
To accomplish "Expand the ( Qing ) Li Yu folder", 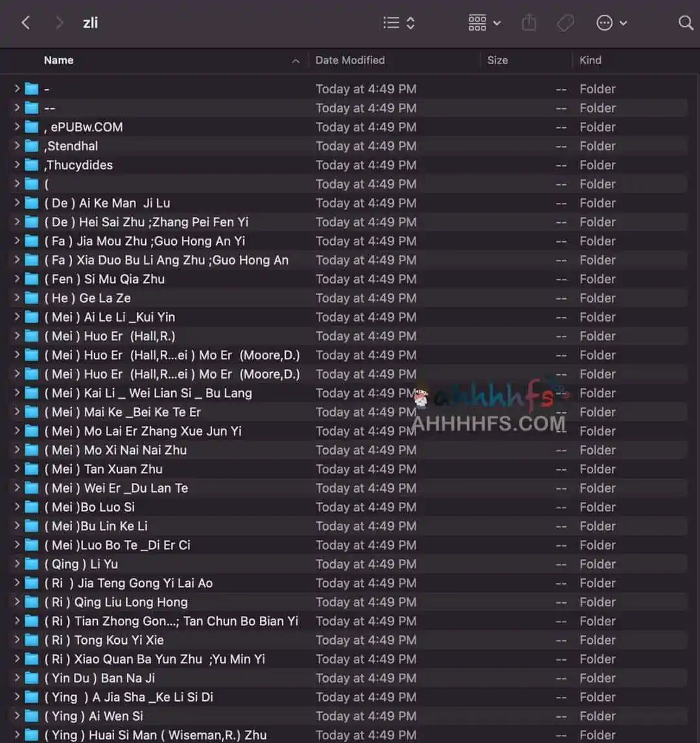I will pyautogui.click(x=17, y=564).
